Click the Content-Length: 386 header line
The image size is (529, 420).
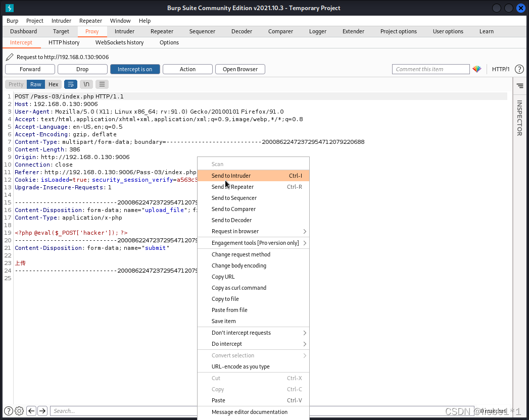[x=47, y=149]
